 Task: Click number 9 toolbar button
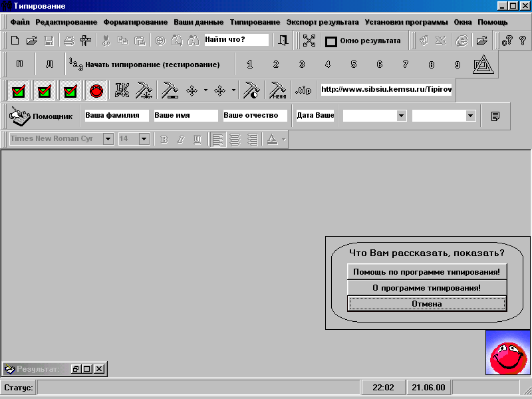(x=458, y=64)
